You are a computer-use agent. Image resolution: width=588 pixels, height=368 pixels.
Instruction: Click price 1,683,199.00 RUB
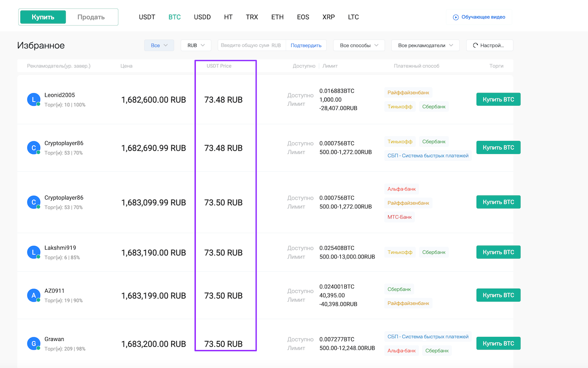(153, 296)
